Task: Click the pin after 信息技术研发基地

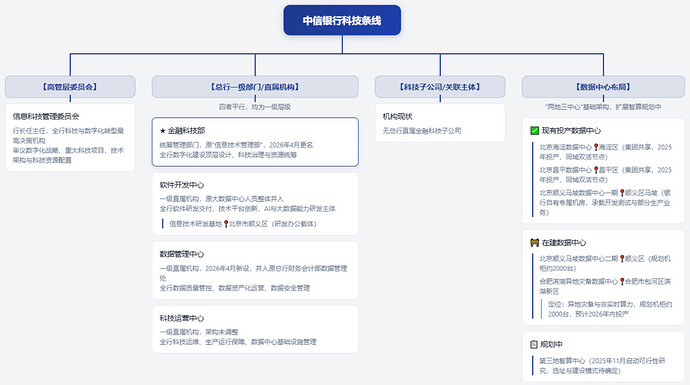Action: [x=226, y=224]
